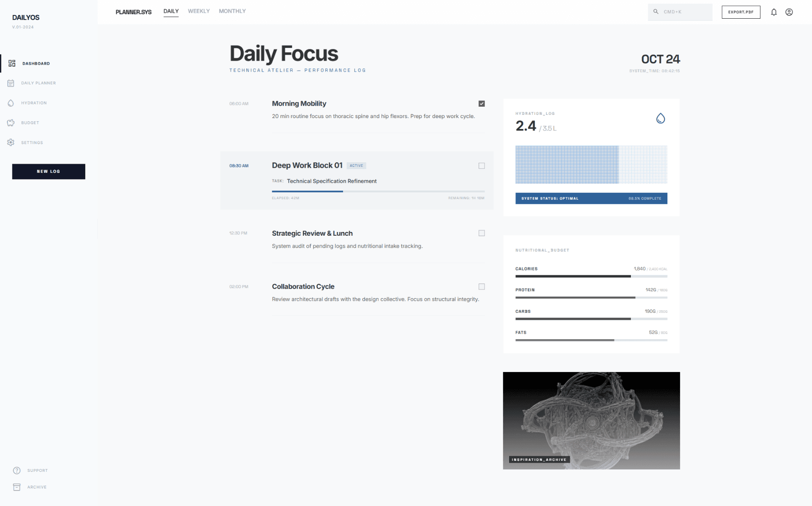Open Hydration tracking from the sidebar
The height and width of the screenshot is (506, 812).
(11, 103)
